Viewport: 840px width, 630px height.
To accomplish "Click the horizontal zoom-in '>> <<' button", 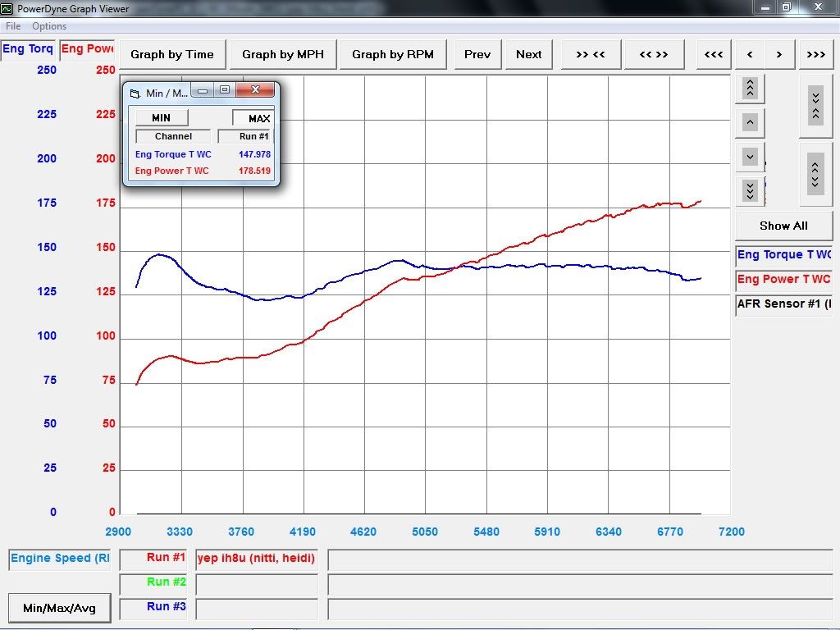I will click(x=591, y=55).
